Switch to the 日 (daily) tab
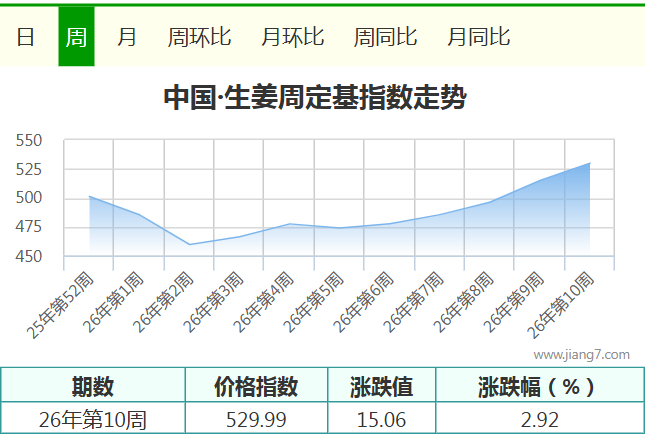The image size is (645, 440). point(26,37)
